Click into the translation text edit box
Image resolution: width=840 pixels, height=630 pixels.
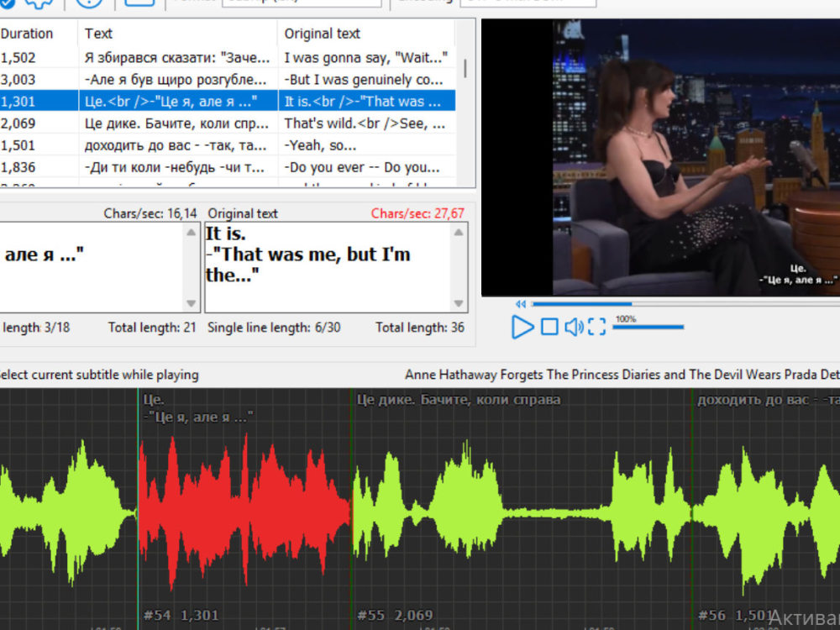coord(91,267)
